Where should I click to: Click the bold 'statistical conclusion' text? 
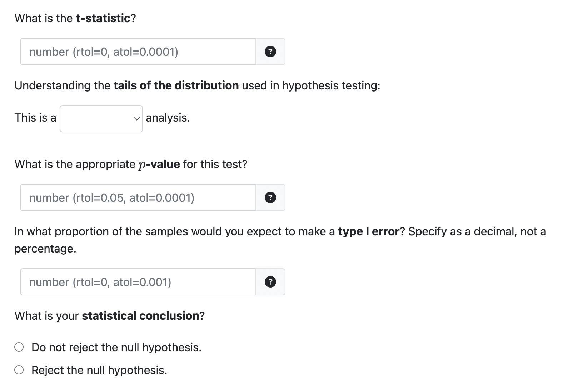click(140, 316)
